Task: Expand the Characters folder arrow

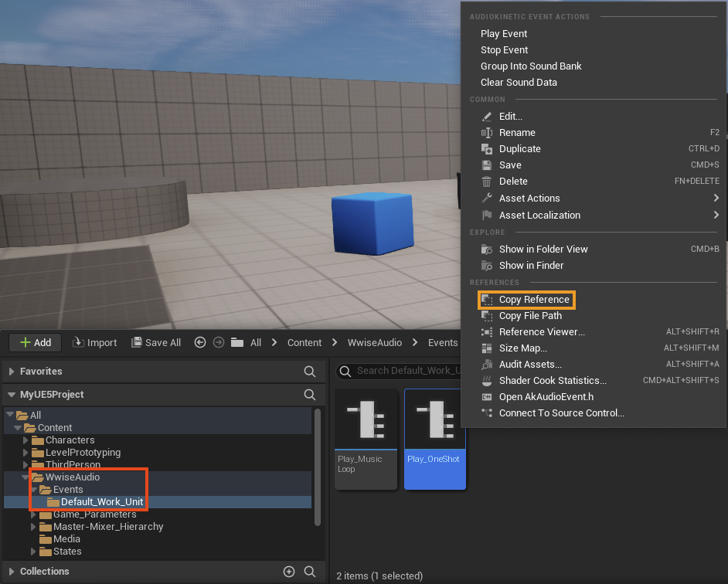Action: 26,440
